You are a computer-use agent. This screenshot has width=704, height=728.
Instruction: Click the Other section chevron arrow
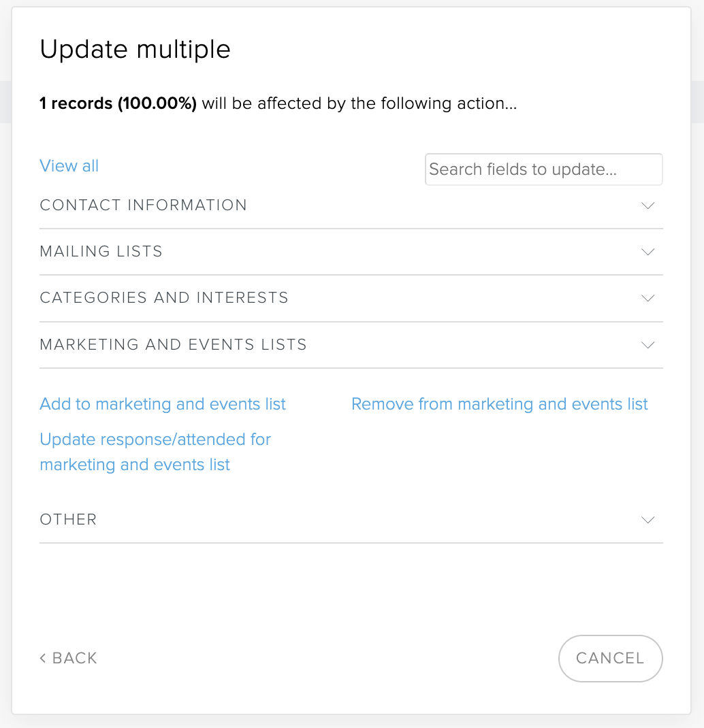pos(647,520)
